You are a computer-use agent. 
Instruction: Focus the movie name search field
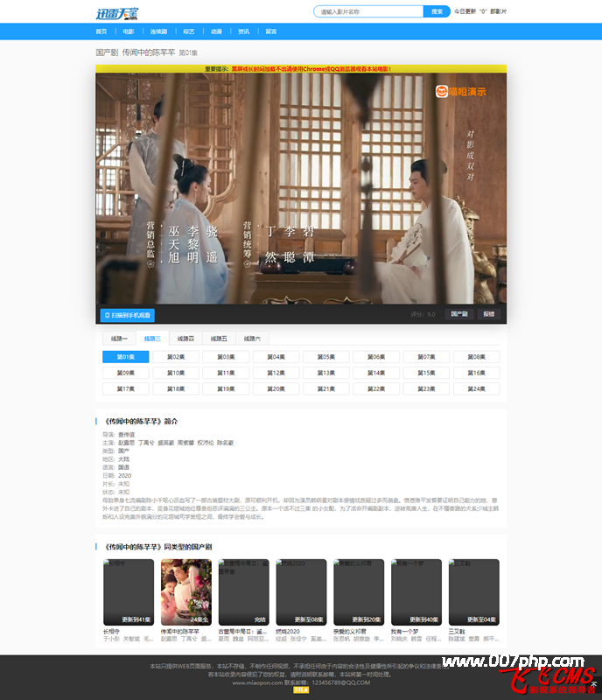point(368,12)
